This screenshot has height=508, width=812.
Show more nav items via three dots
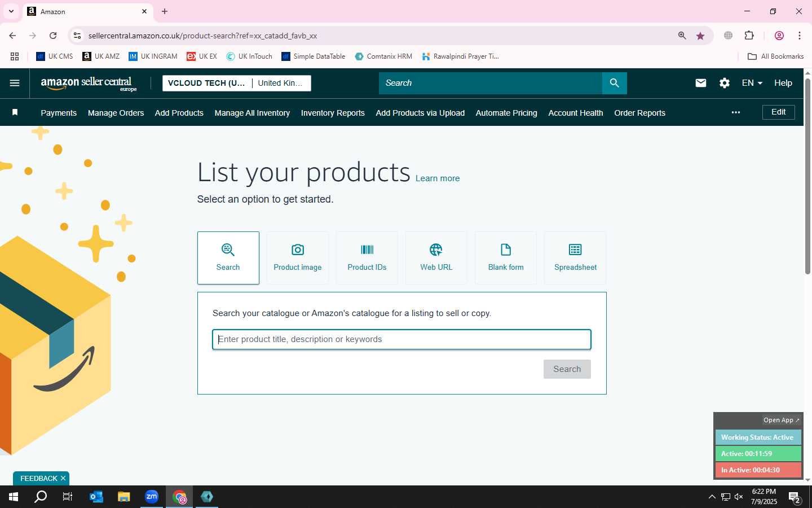point(735,112)
